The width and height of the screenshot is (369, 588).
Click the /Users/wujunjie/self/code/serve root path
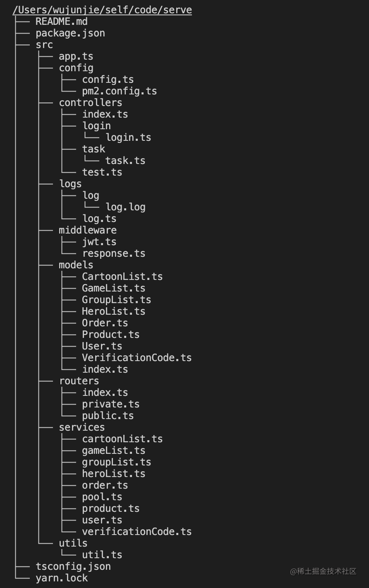[x=102, y=10]
